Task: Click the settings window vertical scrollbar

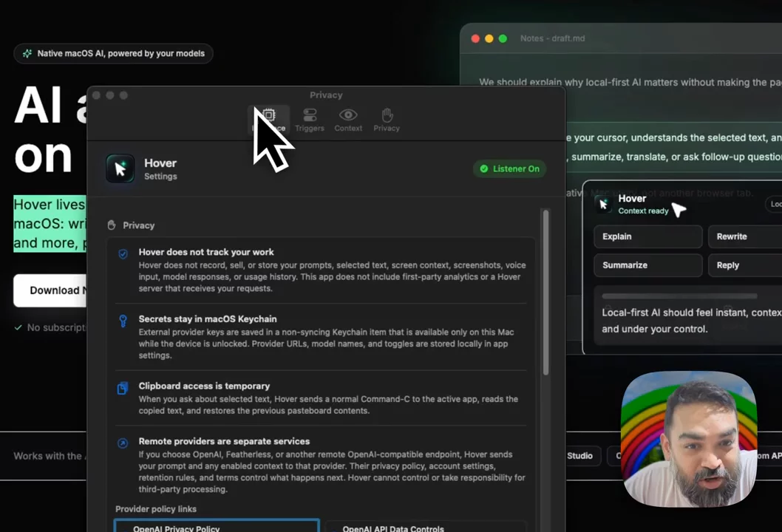Action: [x=545, y=292]
